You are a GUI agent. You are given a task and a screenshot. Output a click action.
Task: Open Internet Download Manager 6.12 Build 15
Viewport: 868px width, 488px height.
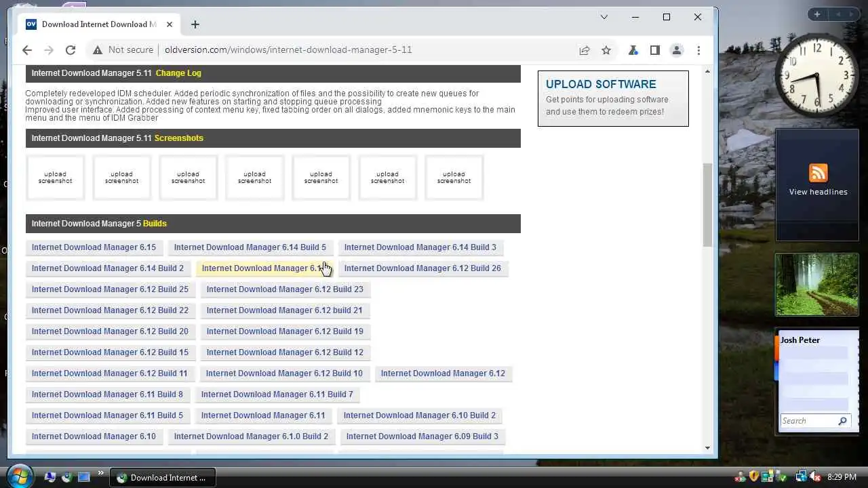pos(110,352)
